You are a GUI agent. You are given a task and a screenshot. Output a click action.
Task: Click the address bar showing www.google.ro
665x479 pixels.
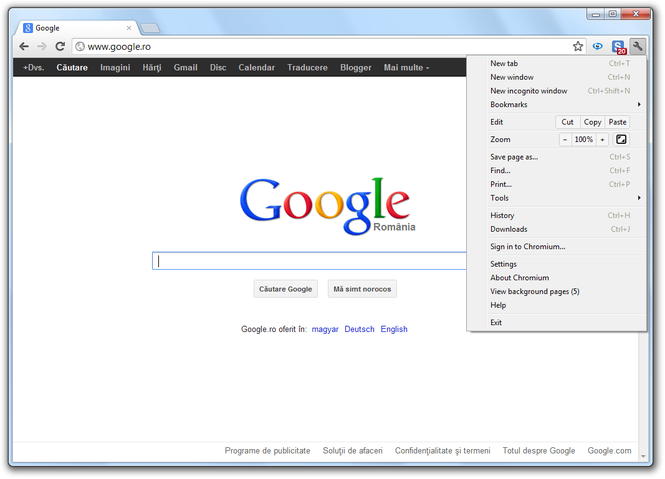tap(327, 46)
